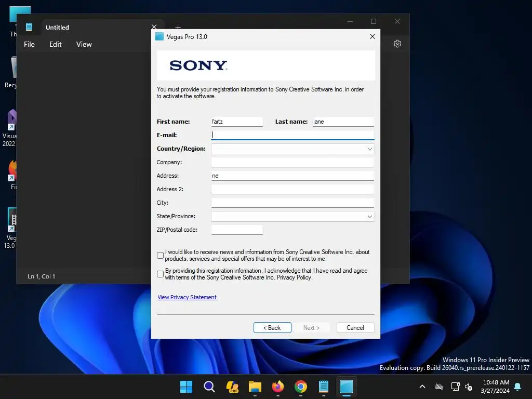Open the Copilot preview taskbar icon
532x399 pixels.
232,387
